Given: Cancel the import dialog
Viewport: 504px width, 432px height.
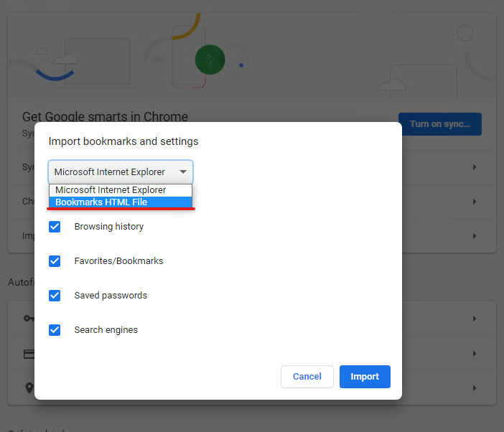Looking at the screenshot, I should (x=307, y=377).
